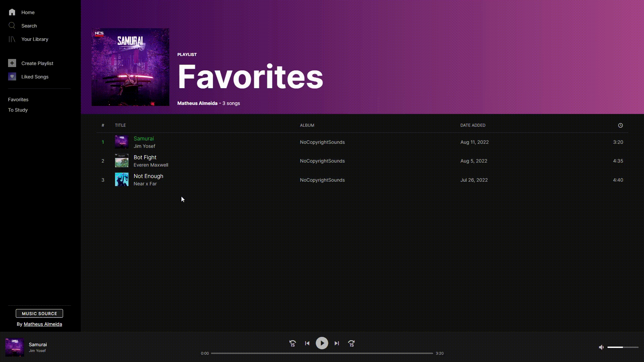The height and width of the screenshot is (362, 644).
Task: Open Liked Songs label
Action: tap(35, 77)
